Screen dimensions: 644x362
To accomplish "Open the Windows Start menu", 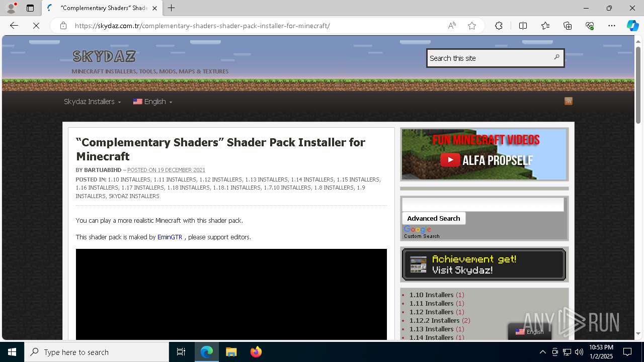I will [x=12, y=352].
